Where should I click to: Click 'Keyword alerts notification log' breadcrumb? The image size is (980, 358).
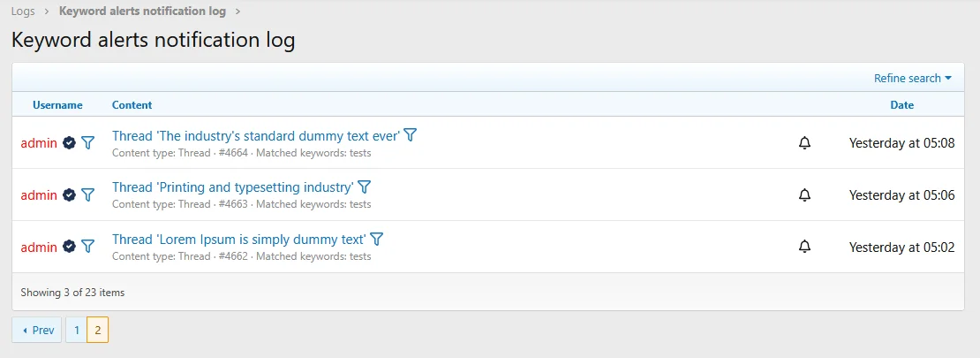click(142, 11)
